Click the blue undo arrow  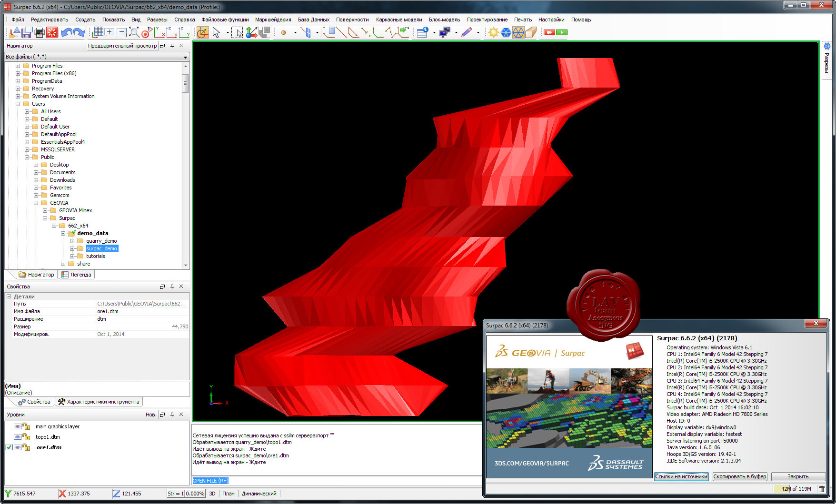(x=66, y=32)
